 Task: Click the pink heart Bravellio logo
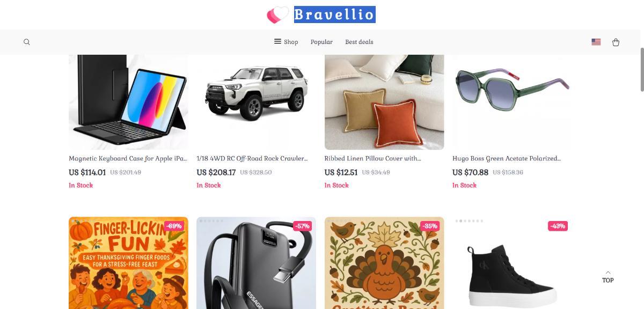(x=277, y=15)
